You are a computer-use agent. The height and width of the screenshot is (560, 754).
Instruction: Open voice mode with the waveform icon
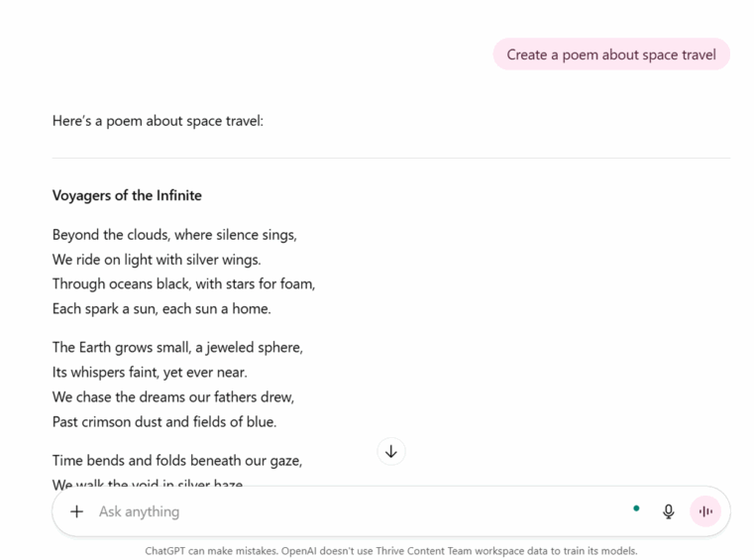(705, 511)
